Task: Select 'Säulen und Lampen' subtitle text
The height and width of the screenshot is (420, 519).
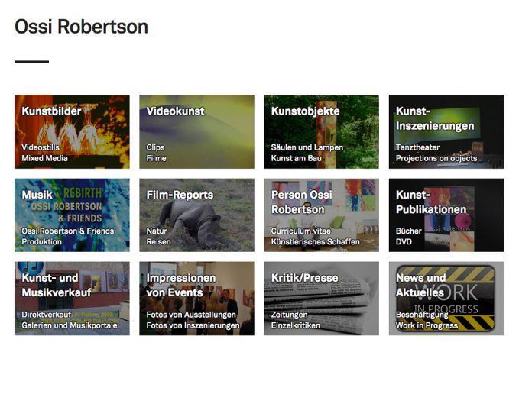Action: click(x=307, y=147)
